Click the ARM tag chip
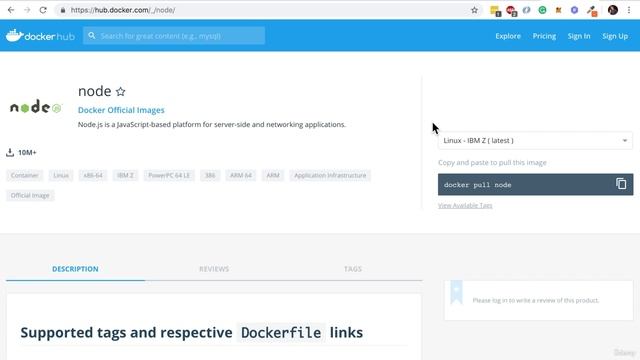Screen dimensions: 640x360 click(x=273, y=176)
